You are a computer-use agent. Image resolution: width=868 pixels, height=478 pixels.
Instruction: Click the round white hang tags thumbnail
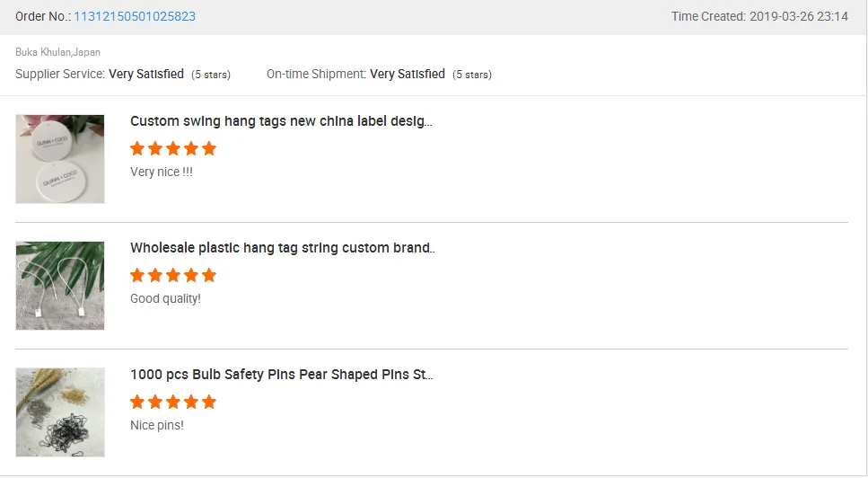(x=60, y=159)
